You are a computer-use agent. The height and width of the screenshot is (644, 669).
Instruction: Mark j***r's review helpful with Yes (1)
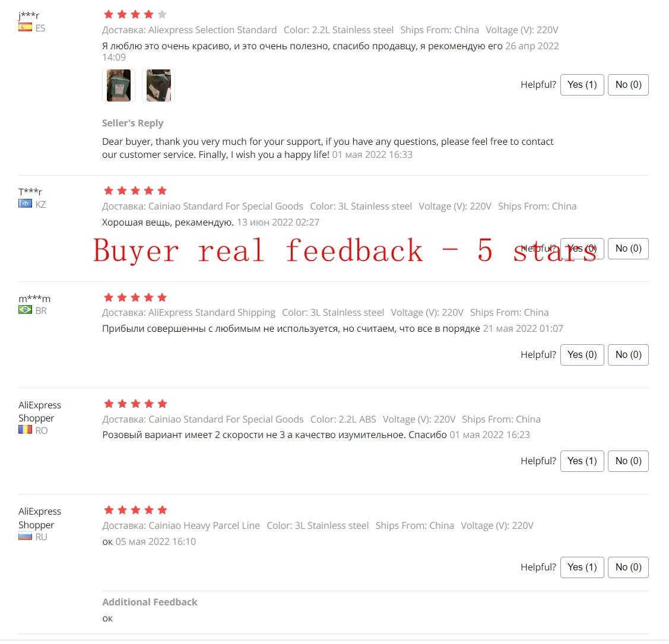click(582, 85)
